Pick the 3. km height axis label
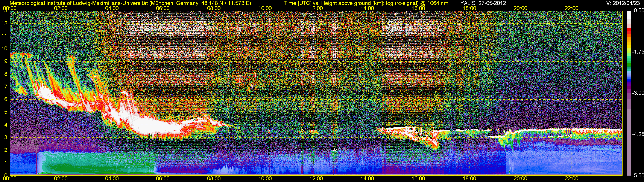644x182 pixels. point(6,138)
